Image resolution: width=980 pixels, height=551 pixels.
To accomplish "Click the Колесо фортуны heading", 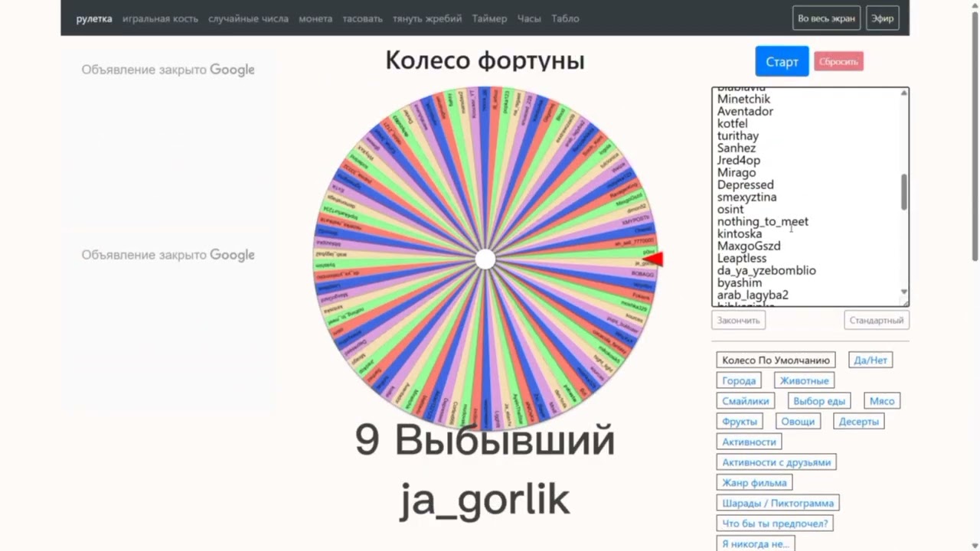I will 485,60.
